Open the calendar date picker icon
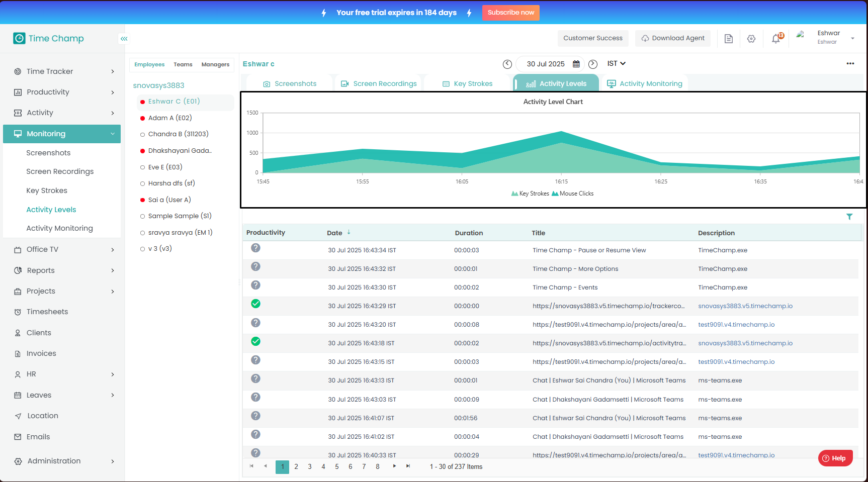The height and width of the screenshot is (482, 868). click(576, 64)
